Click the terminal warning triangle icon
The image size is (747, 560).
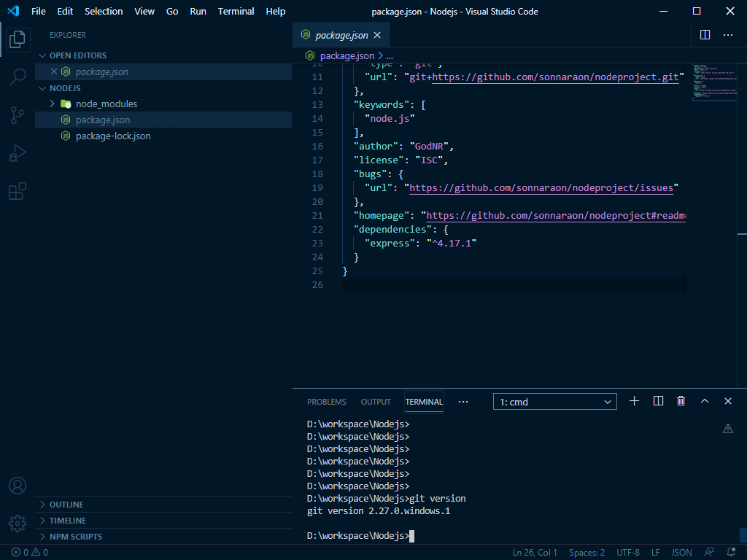point(728,429)
